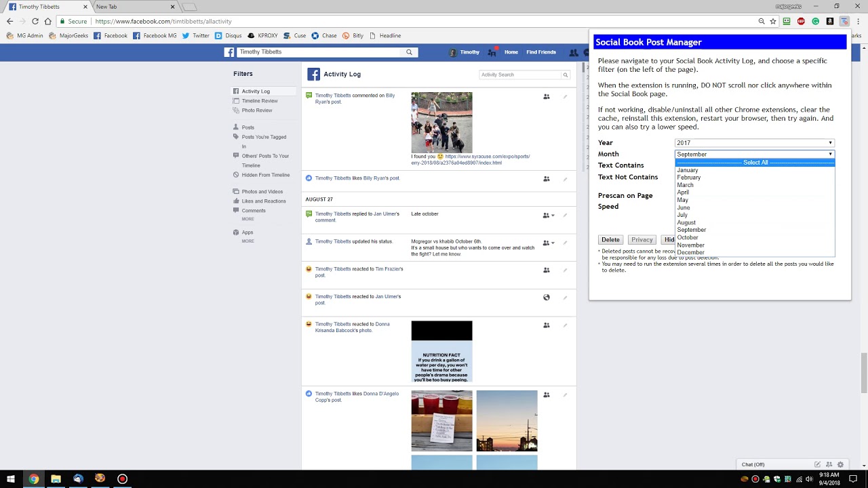Open the Windows notification center icon
The height and width of the screenshot is (488, 868).
tap(853, 479)
